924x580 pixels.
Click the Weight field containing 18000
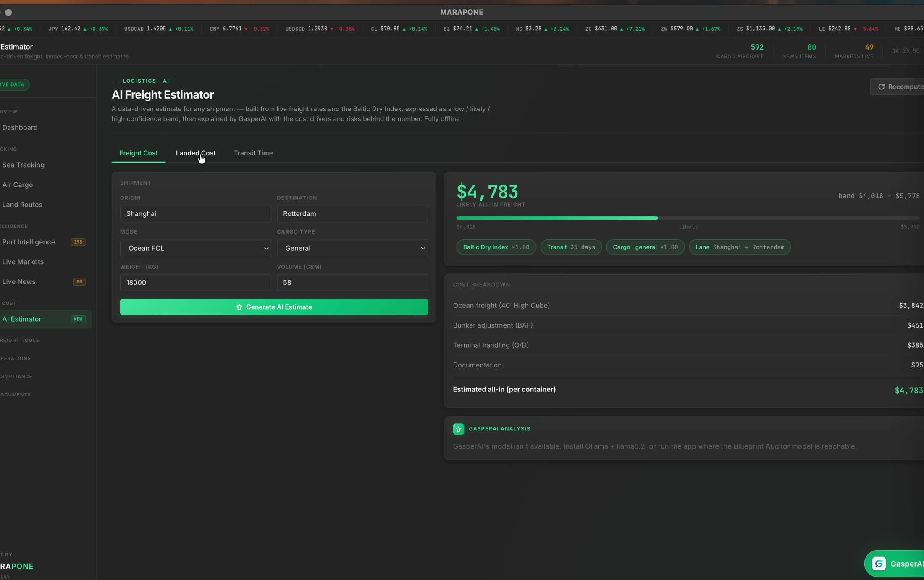tap(195, 283)
